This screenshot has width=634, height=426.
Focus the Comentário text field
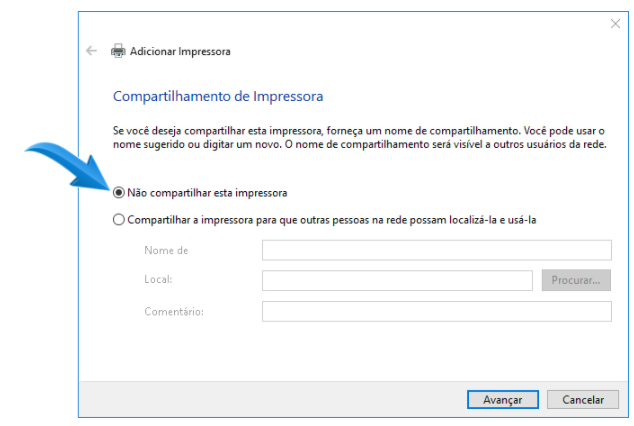(437, 312)
